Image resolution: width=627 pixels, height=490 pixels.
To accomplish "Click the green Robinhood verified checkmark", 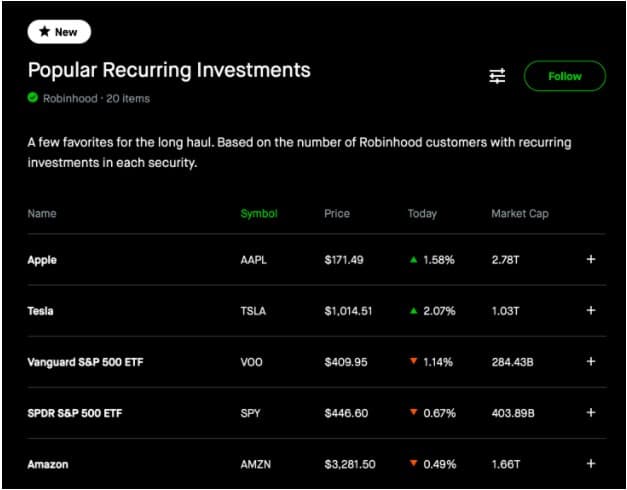I will click(33, 98).
